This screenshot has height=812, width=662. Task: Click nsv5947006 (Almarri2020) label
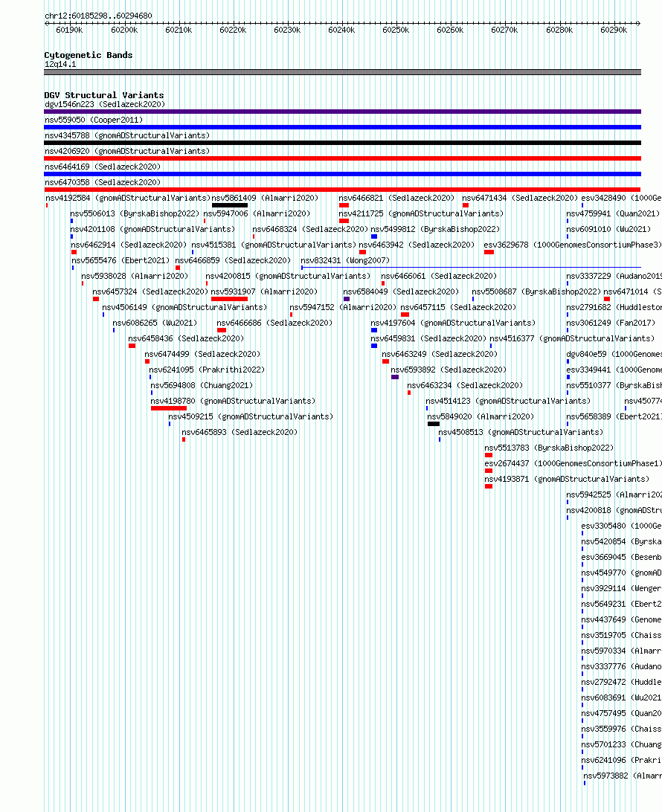coord(257,213)
